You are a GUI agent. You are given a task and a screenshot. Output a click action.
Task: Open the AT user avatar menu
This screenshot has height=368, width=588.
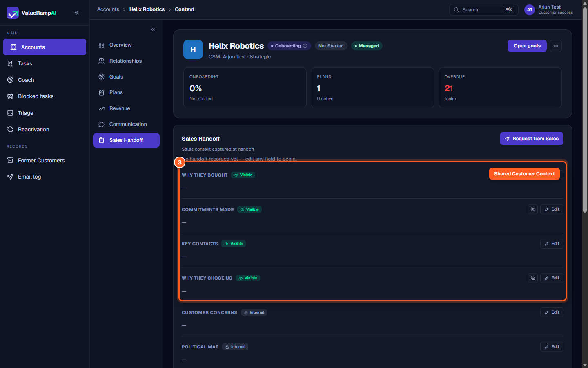pyautogui.click(x=530, y=10)
